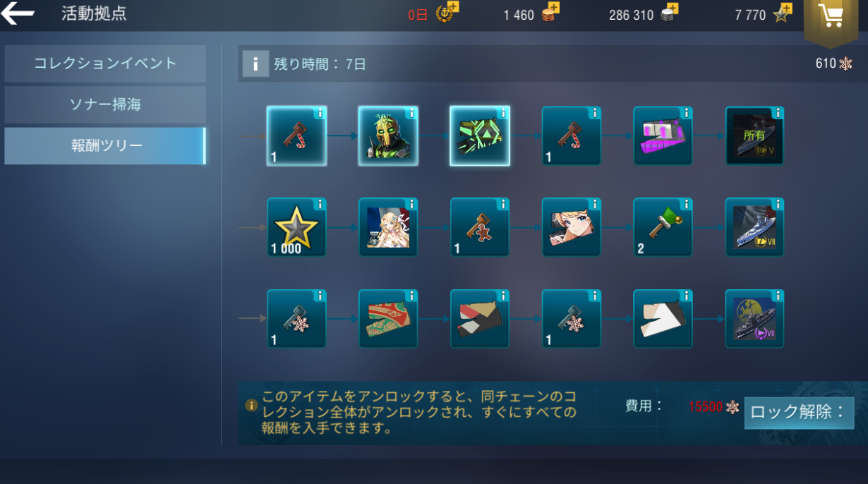Select the owned ship 所有 reward tile

tap(755, 135)
